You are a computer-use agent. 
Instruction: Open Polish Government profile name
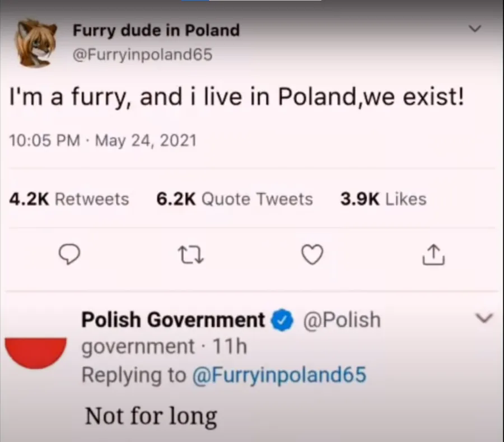(x=173, y=320)
